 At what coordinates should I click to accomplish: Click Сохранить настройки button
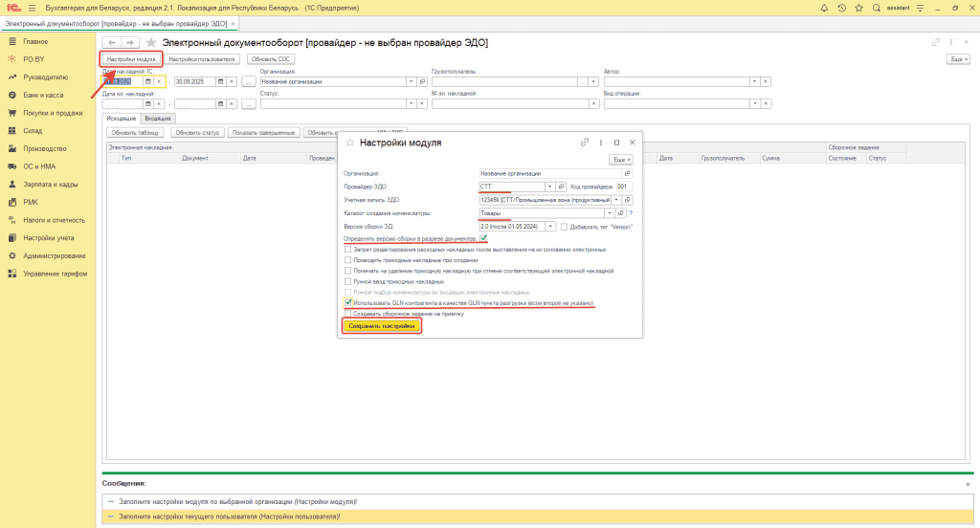click(382, 326)
